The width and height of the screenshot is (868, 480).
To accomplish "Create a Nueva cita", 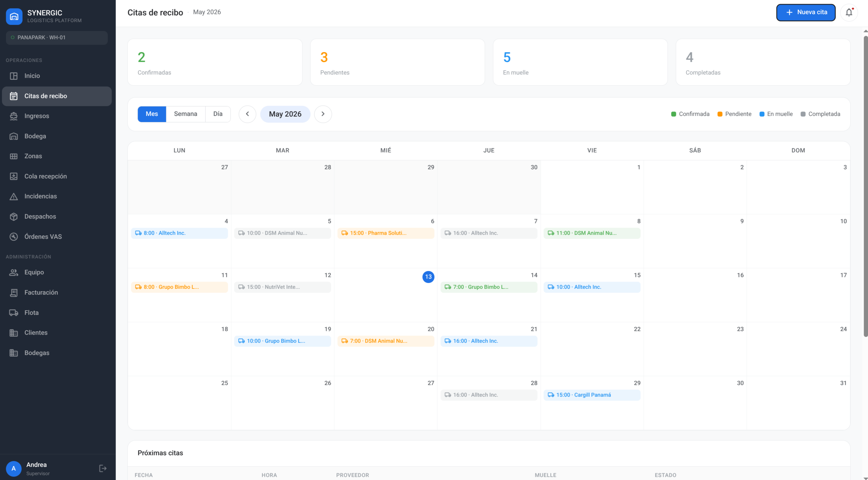I will 806,13.
